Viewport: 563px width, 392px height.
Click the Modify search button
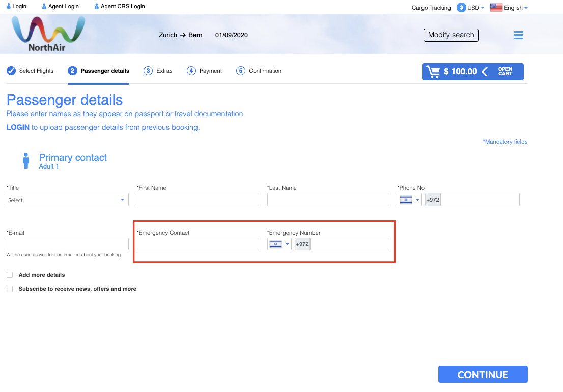point(451,35)
